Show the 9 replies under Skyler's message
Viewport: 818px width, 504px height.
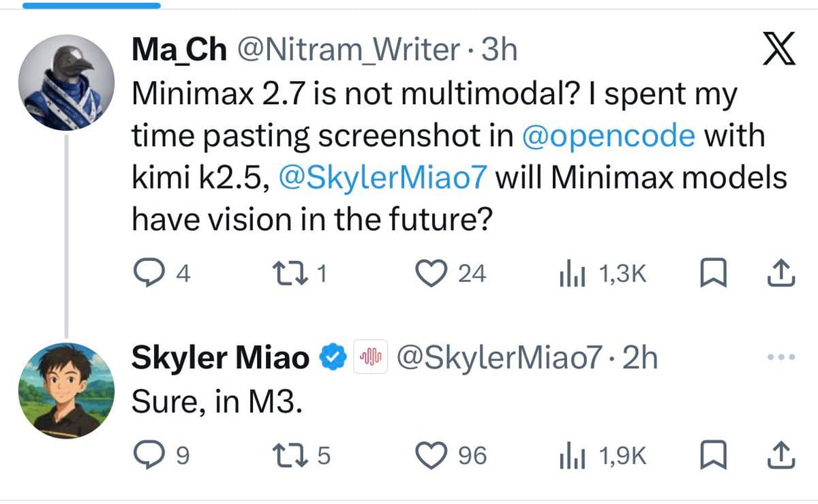click(149, 454)
